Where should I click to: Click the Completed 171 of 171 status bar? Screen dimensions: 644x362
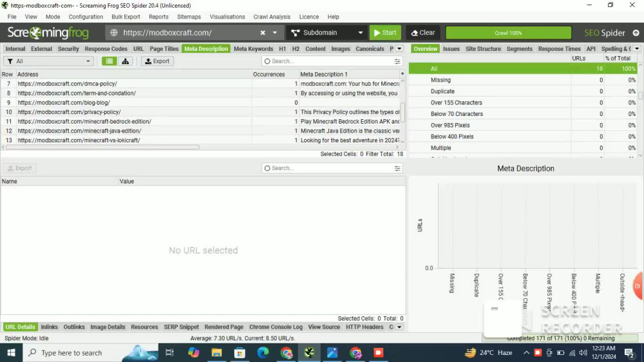coord(561,338)
